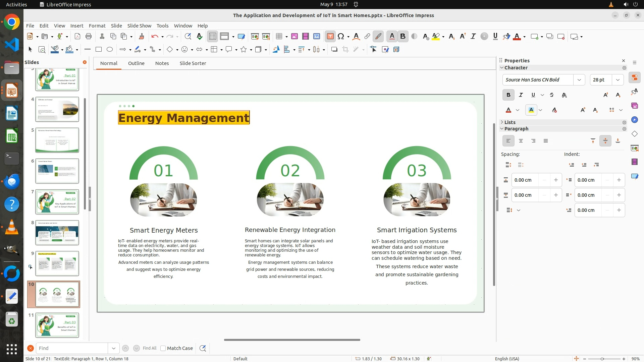This screenshot has height=362, width=644.
Task: Toggle Bold in the Character panel
Action: [508, 95]
